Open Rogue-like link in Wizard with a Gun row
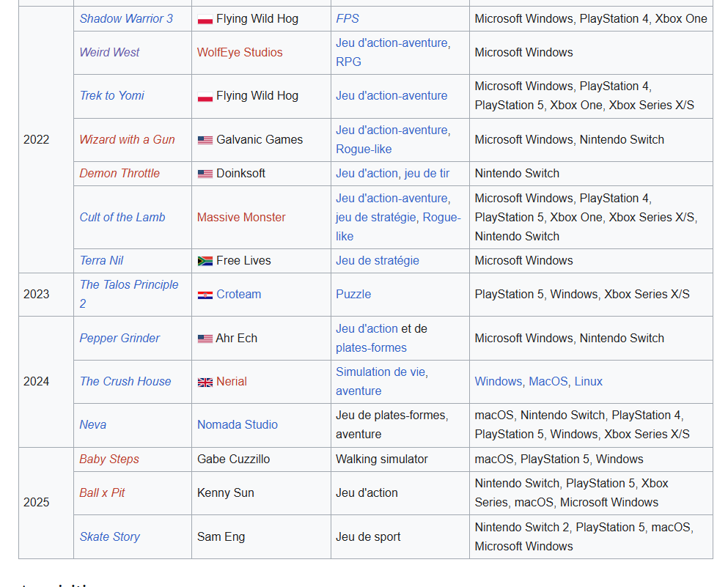Screen dimensions: 728x587 click(364, 149)
